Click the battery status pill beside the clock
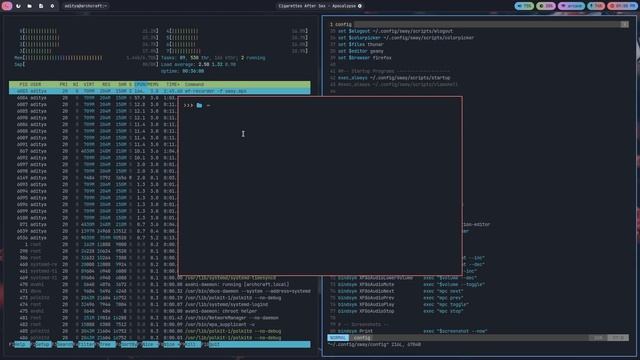This screenshot has height=360, width=640. tap(596, 6)
